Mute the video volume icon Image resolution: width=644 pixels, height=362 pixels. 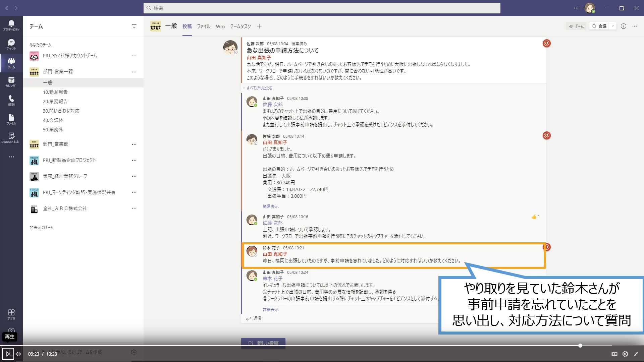(18, 354)
